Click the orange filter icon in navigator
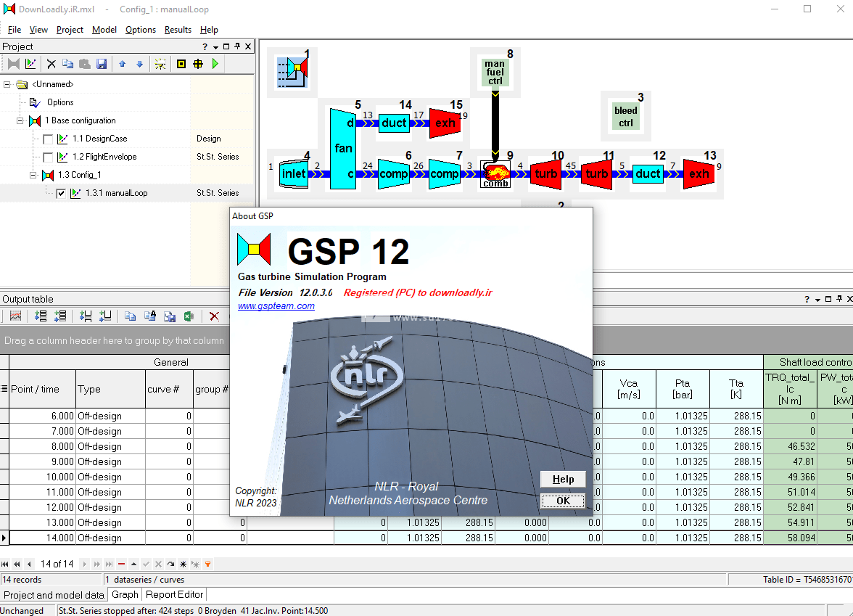The width and height of the screenshot is (853, 616). 207,564
